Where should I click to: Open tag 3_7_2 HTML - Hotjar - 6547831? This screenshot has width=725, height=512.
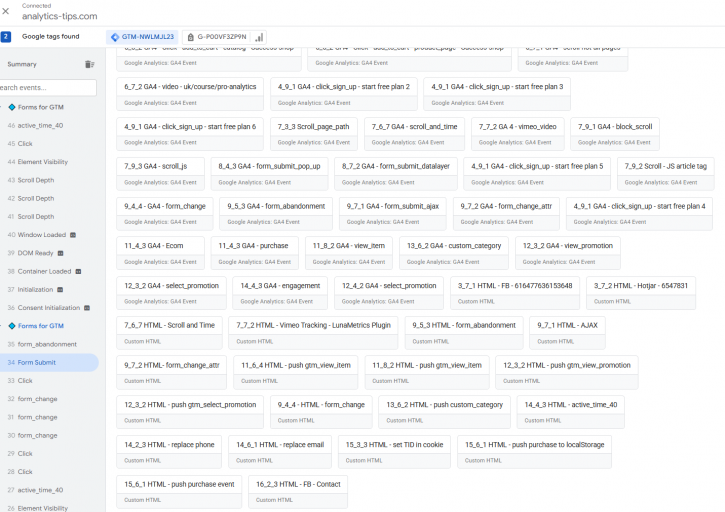[x=641, y=293]
